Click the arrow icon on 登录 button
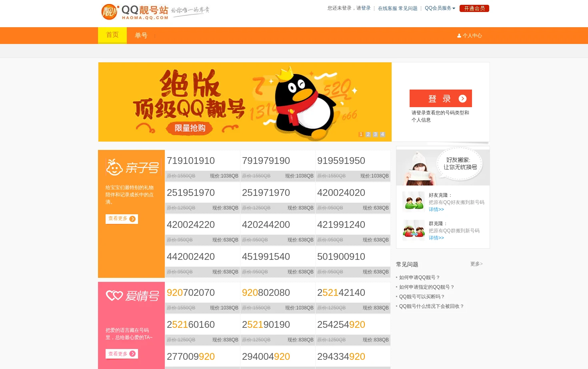The image size is (588, 369). point(462,99)
